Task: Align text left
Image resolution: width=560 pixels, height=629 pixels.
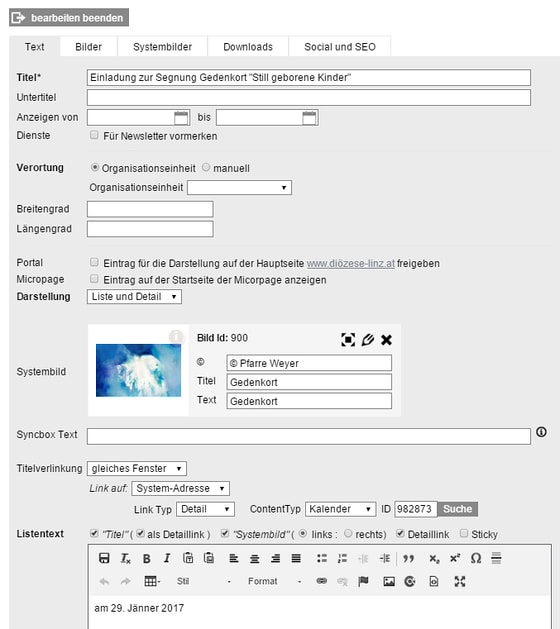Action: (x=233, y=558)
